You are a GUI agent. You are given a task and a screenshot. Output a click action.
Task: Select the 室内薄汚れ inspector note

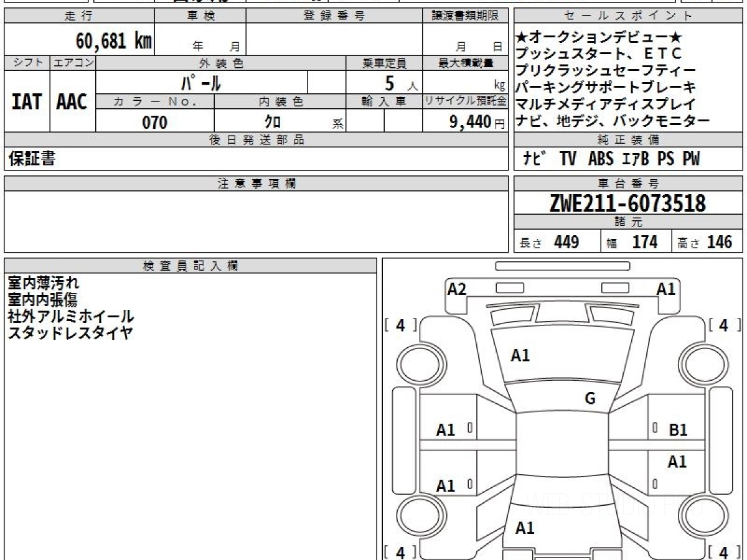point(44,284)
